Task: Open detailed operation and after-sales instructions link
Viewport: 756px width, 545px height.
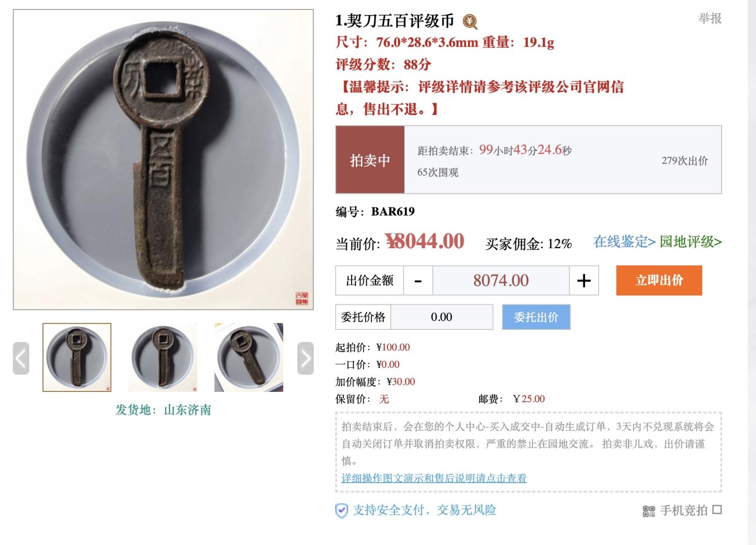Action: (434, 478)
